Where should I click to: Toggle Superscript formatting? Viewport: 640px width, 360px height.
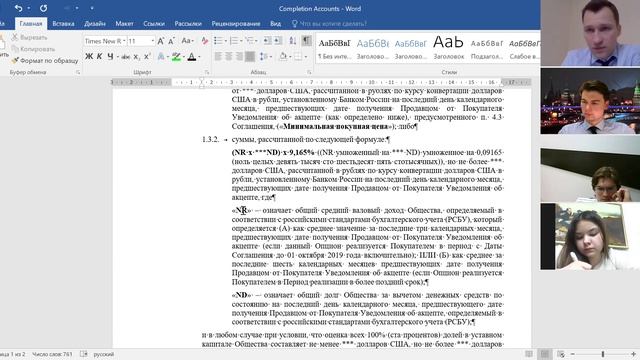tap(147, 57)
